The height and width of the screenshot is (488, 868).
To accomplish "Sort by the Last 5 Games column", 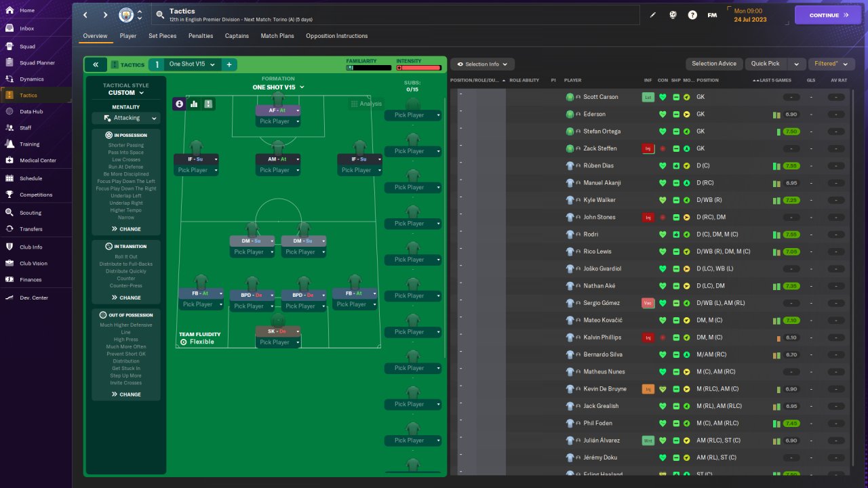I will 776,80.
